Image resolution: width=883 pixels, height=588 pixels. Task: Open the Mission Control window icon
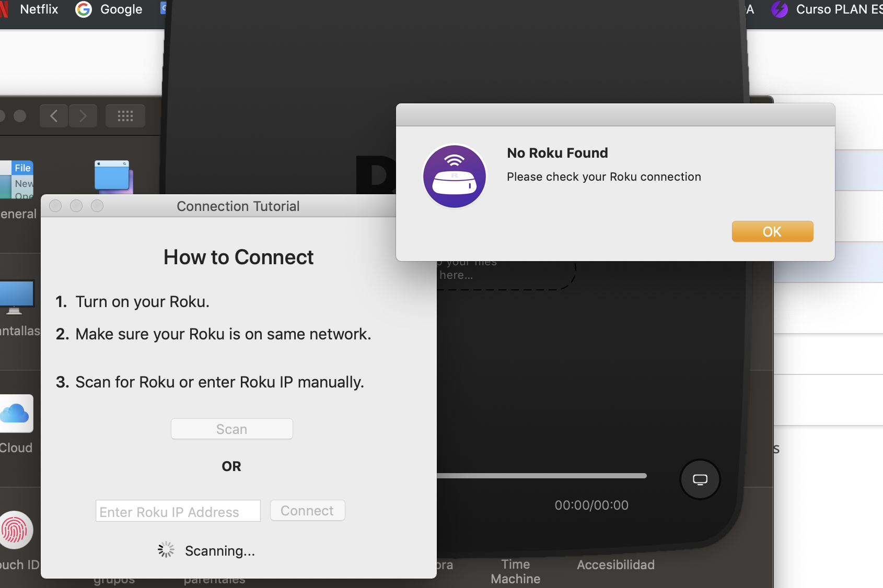(x=113, y=177)
